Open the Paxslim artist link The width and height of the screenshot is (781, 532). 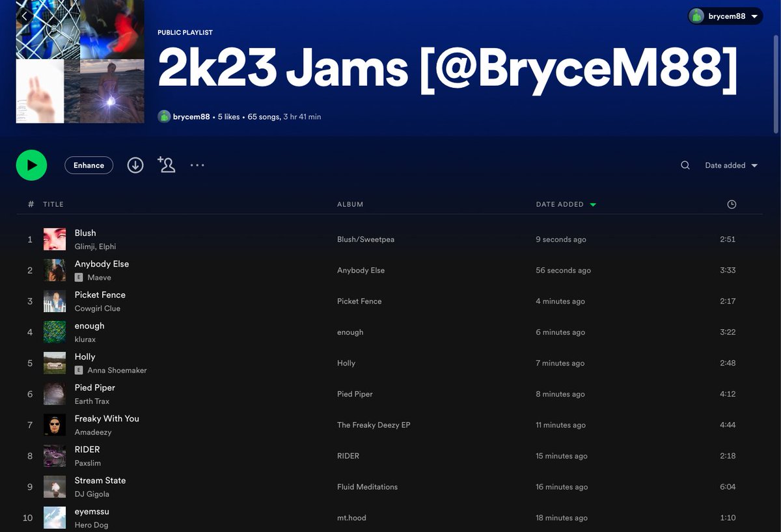click(x=87, y=463)
